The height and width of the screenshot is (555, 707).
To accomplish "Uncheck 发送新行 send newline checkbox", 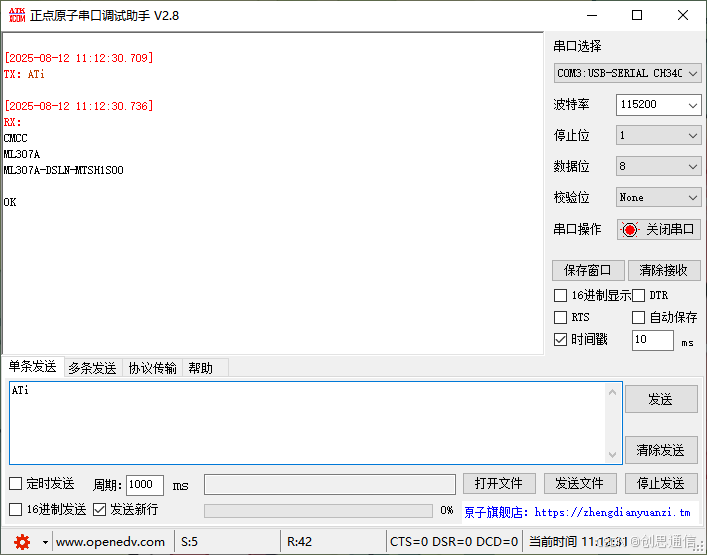I will 99,509.
